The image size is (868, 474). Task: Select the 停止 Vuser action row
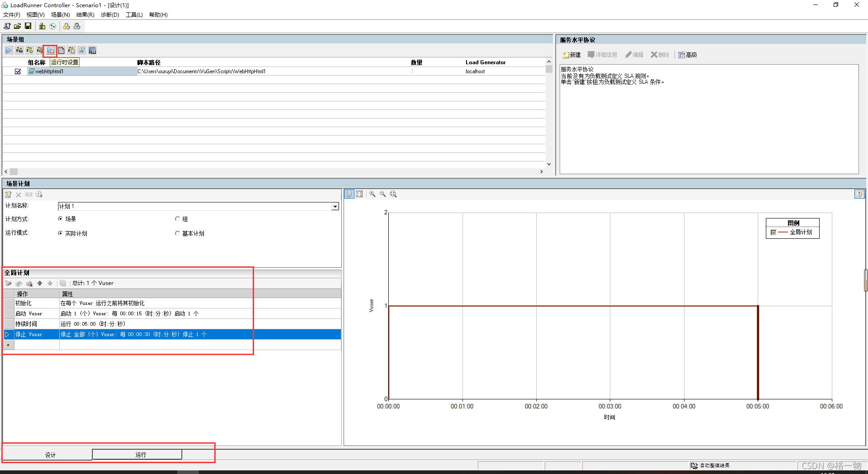[172, 334]
